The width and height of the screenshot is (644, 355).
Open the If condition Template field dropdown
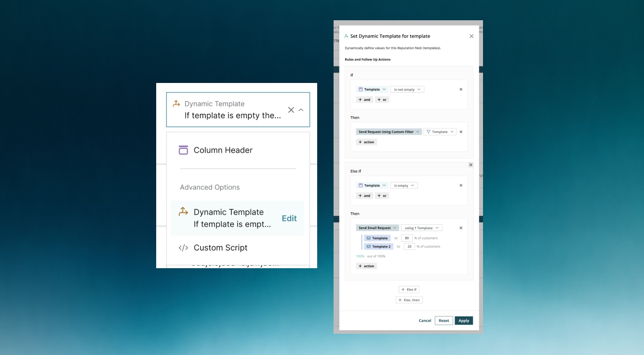[372, 89]
